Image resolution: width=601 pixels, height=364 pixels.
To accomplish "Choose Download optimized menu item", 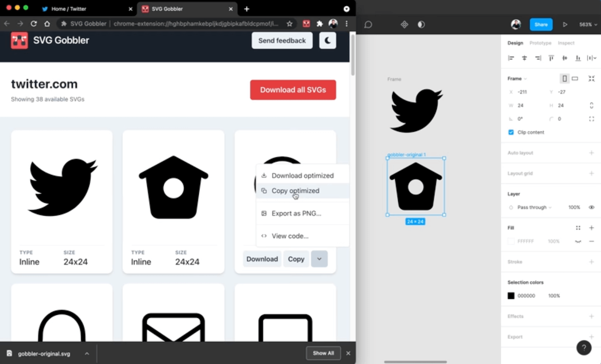I will click(x=303, y=176).
